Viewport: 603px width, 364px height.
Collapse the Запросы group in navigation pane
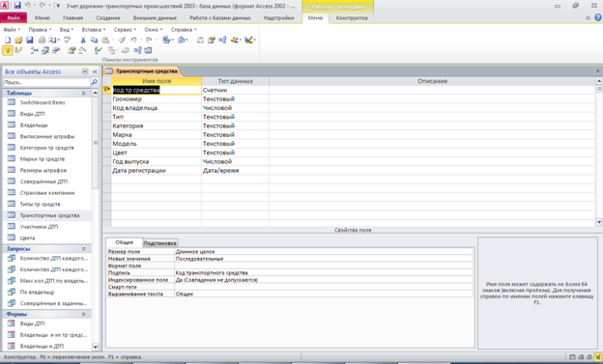tap(83, 249)
